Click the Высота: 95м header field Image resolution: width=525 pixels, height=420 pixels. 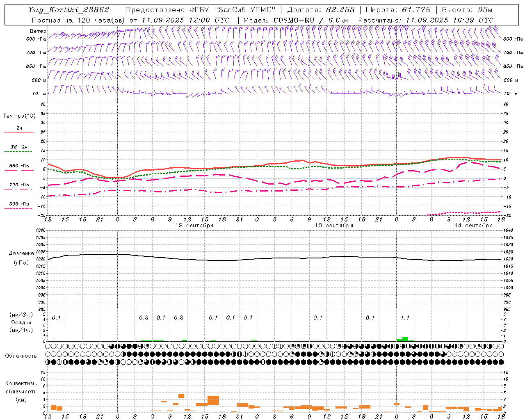tap(467, 10)
